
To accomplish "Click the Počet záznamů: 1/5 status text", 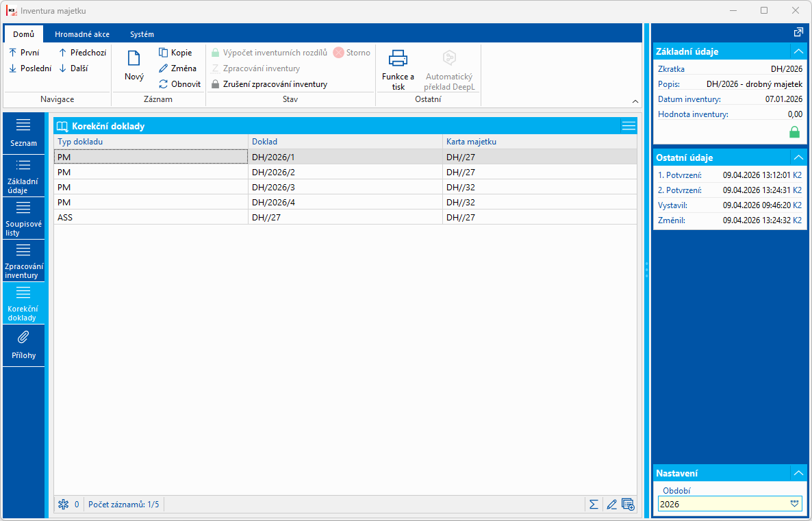I will [124, 504].
